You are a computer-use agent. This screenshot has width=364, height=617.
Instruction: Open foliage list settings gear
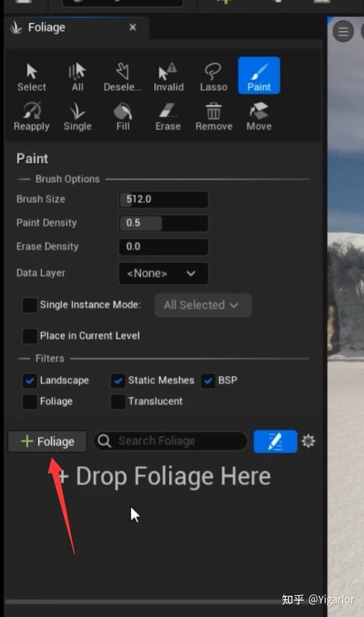(308, 441)
